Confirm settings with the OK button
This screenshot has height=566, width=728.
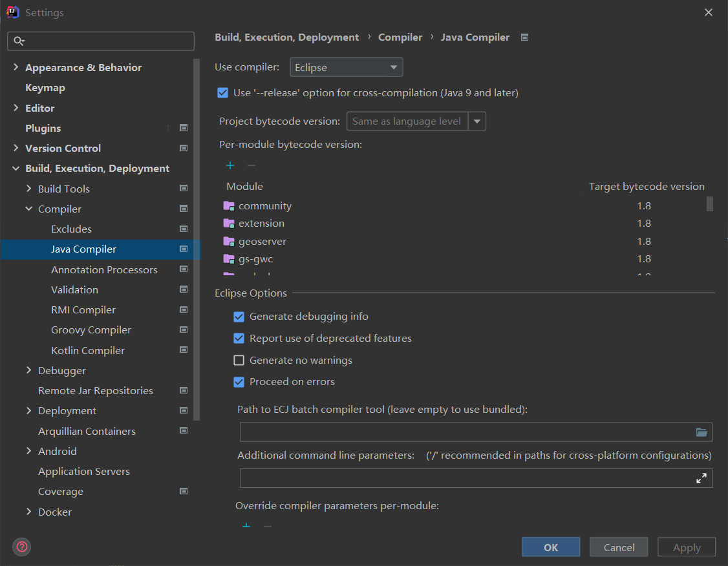coord(551,547)
